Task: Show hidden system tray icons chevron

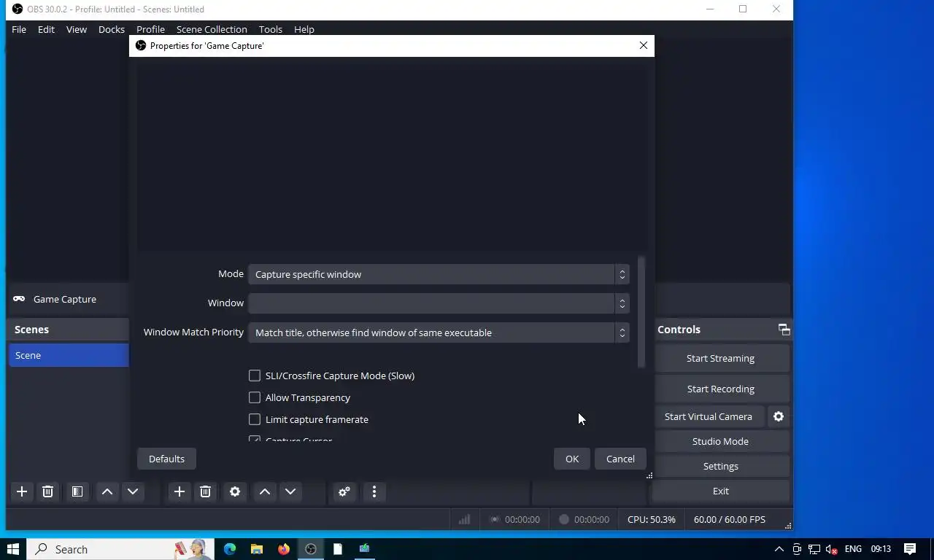Action: click(x=779, y=549)
